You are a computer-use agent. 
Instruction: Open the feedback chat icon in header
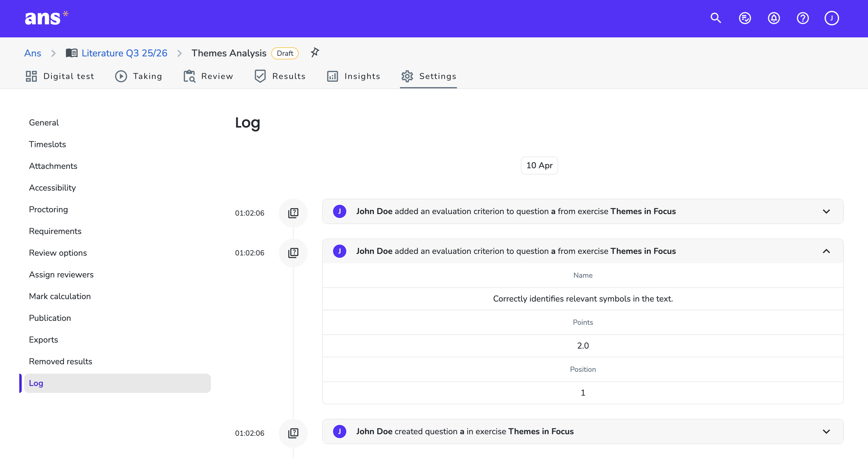click(745, 18)
